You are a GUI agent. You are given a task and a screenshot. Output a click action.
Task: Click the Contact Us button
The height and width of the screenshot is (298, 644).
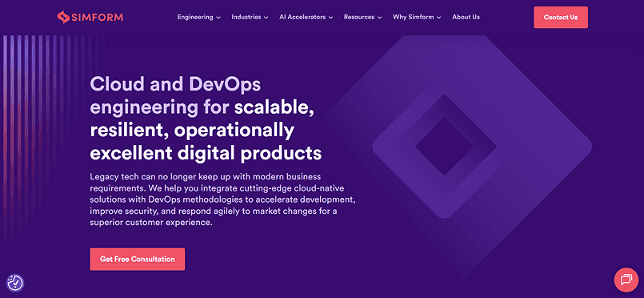click(x=561, y=18)
